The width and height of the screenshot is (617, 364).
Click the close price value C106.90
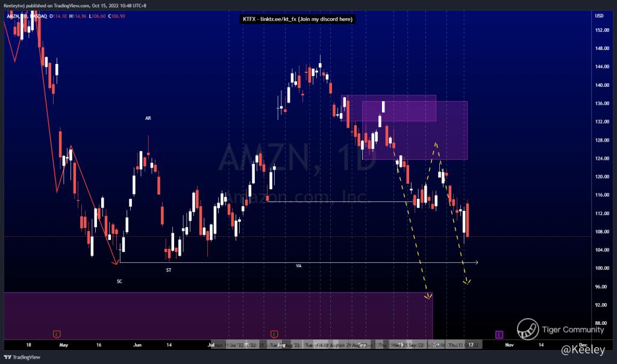pos(116,16)
